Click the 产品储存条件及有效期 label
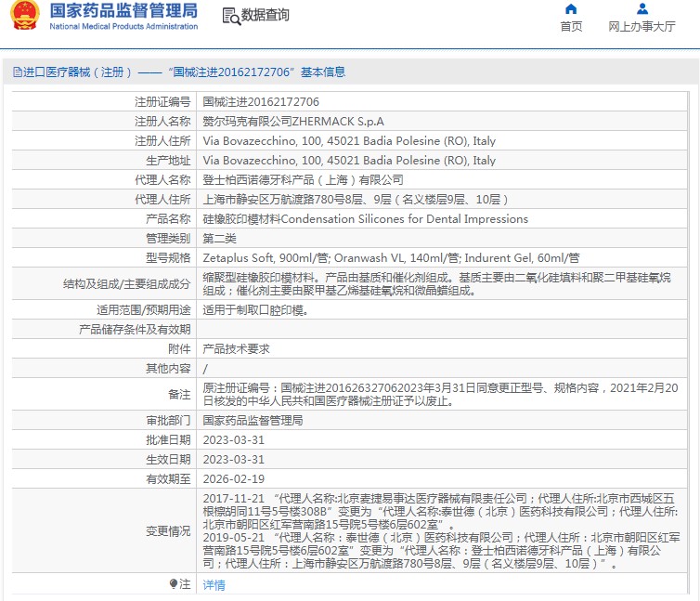The width and height of the screenshot is (700, 601). tap(135, 330)
